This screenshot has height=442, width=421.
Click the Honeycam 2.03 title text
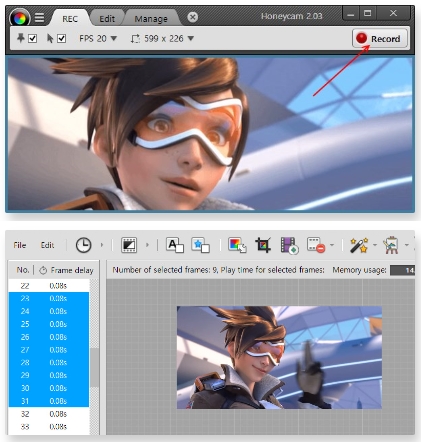[292, 16]
